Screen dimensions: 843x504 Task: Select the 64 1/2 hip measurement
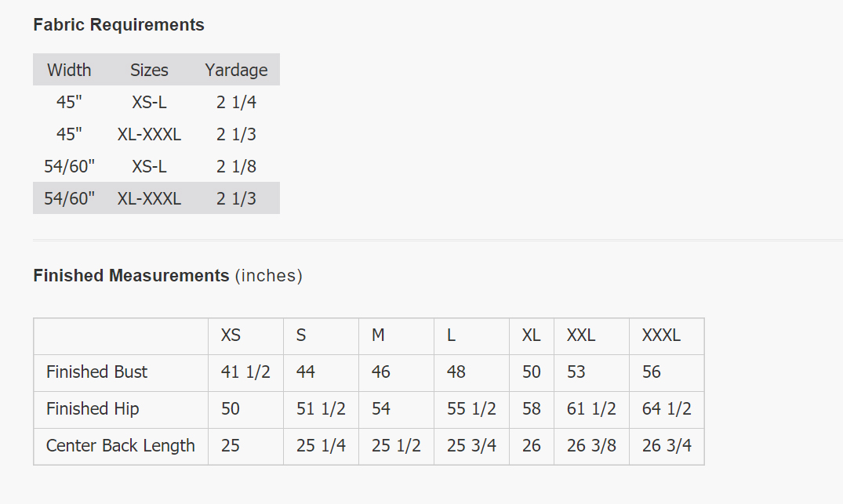pyautogui.click(x=667, y=409)
